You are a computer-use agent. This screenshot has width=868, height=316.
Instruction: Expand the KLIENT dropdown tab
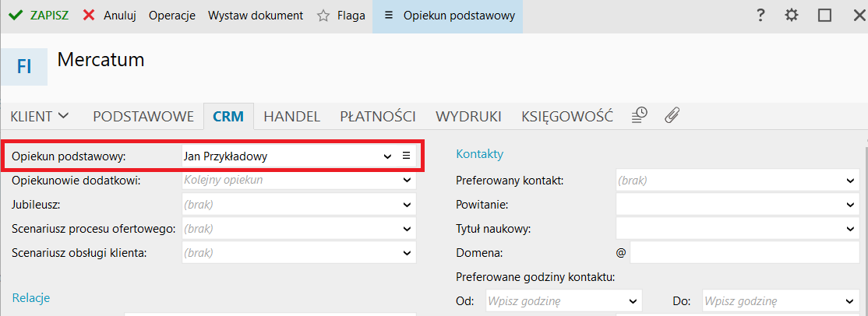[40, 117]
